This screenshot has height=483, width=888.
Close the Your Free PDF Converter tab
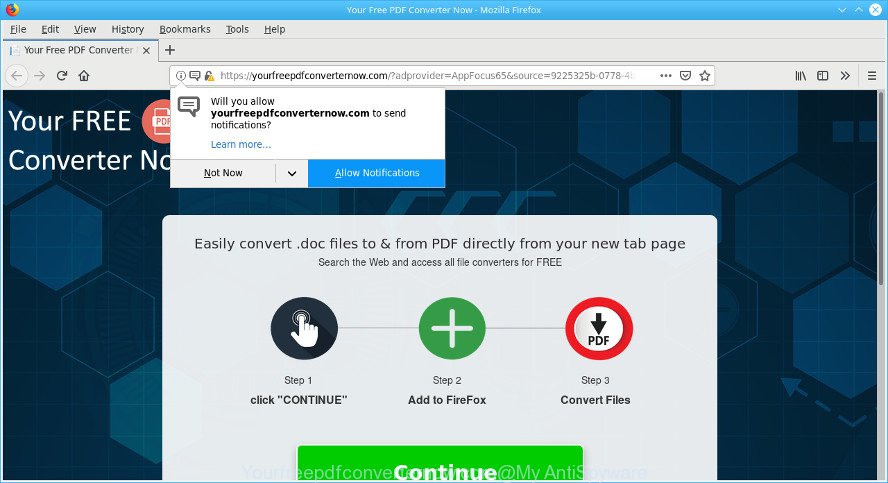146,50
